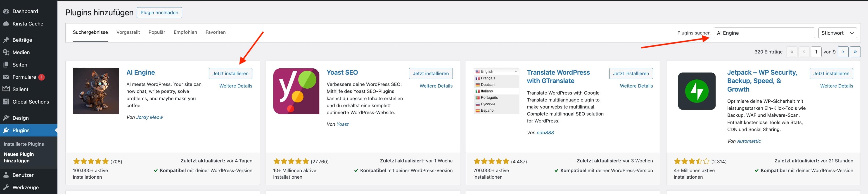This screenshot has height=194, width=868.
Task: Open Neues Plugin hinzufügen submenu item
Action: click(x=19, y=157)
